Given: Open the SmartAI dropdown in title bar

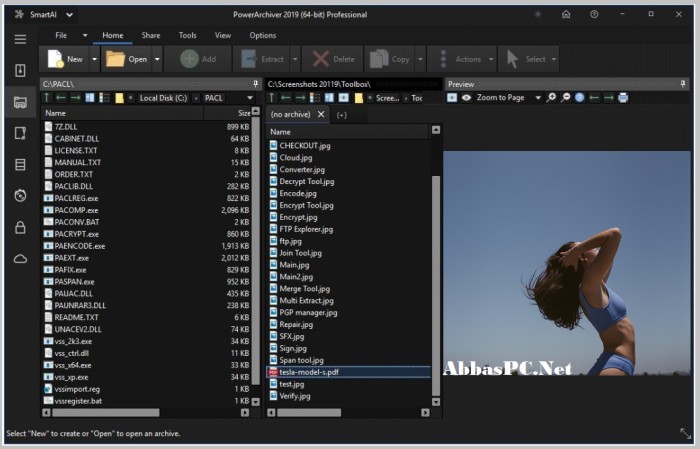Looking at the screenshot, I should pyautogui.click(x=70, y=14).
